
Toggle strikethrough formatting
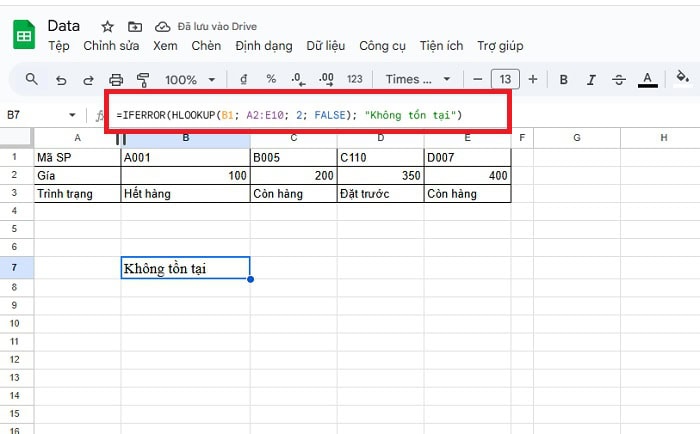point(619,79)
